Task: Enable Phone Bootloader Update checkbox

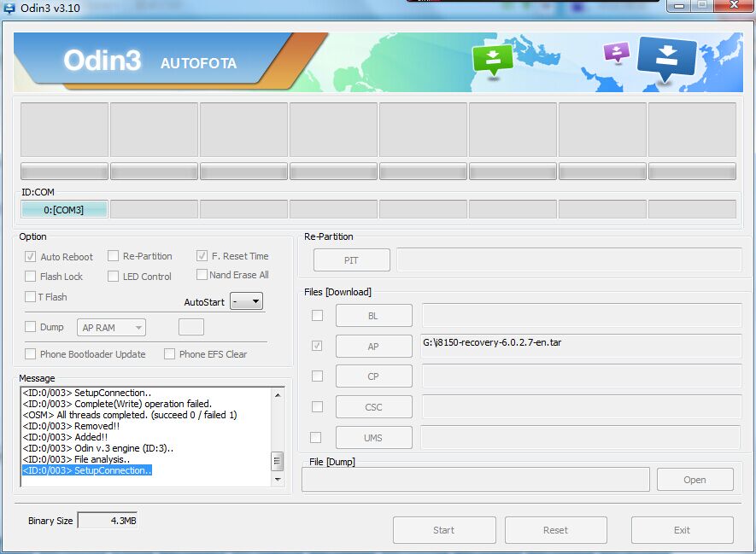Action: click(31, 353)
